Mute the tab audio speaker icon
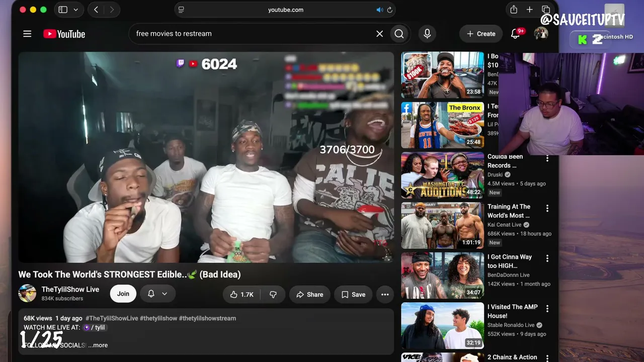Viewport: 644px width, 362px height. [380, 10]
